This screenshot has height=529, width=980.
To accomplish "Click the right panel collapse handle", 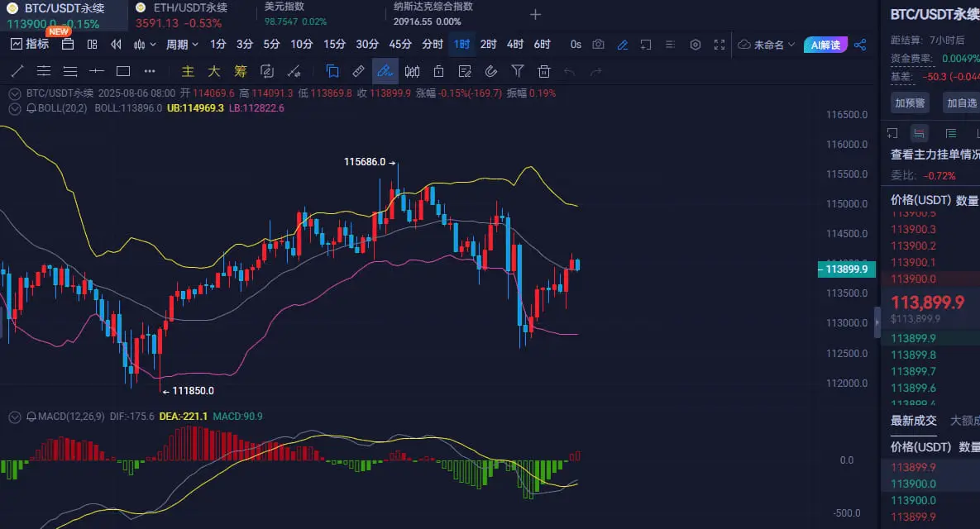I will tap(877, 322).
